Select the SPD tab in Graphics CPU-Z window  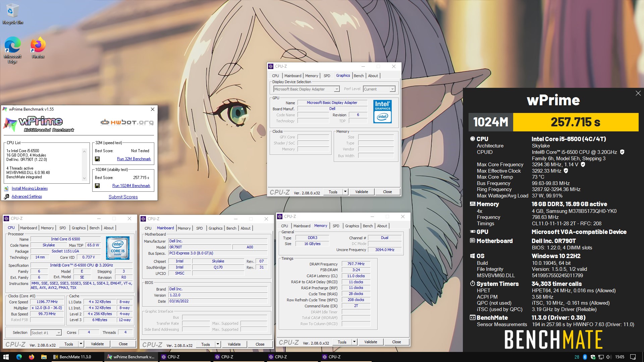coord(327,76)
